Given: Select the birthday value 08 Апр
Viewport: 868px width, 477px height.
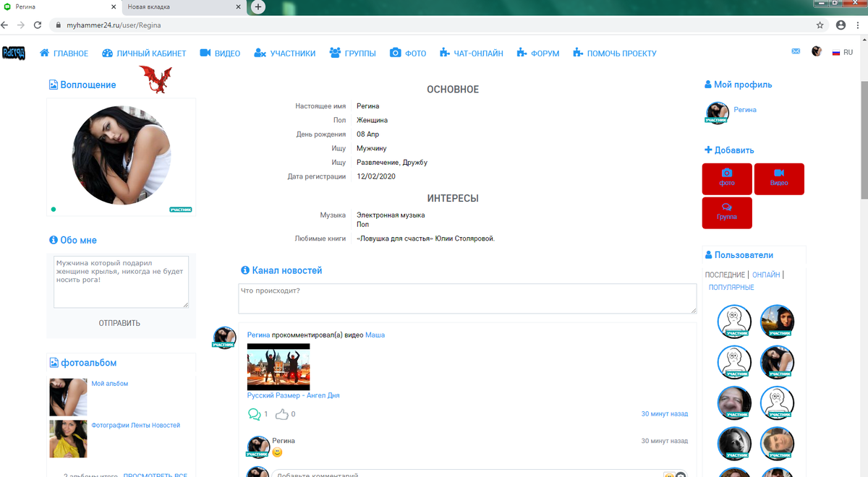Looking at the screenshot, I should click(x=368, y=134).
